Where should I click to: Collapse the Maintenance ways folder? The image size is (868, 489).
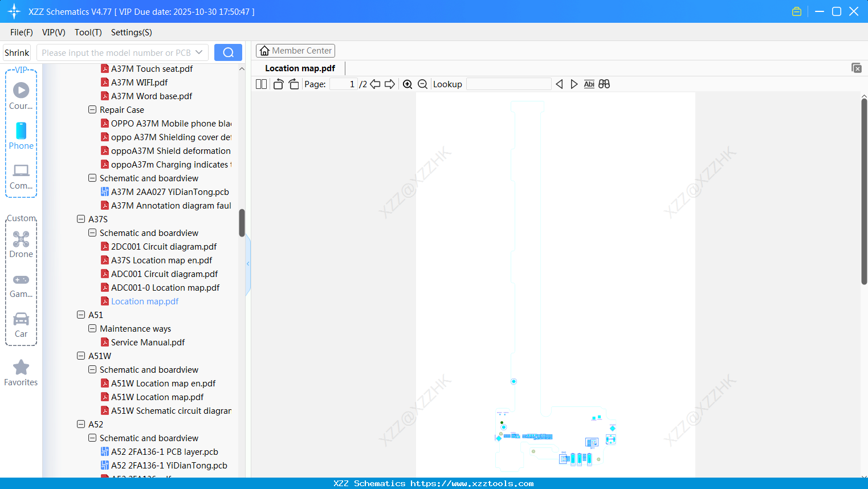(92, 328)
